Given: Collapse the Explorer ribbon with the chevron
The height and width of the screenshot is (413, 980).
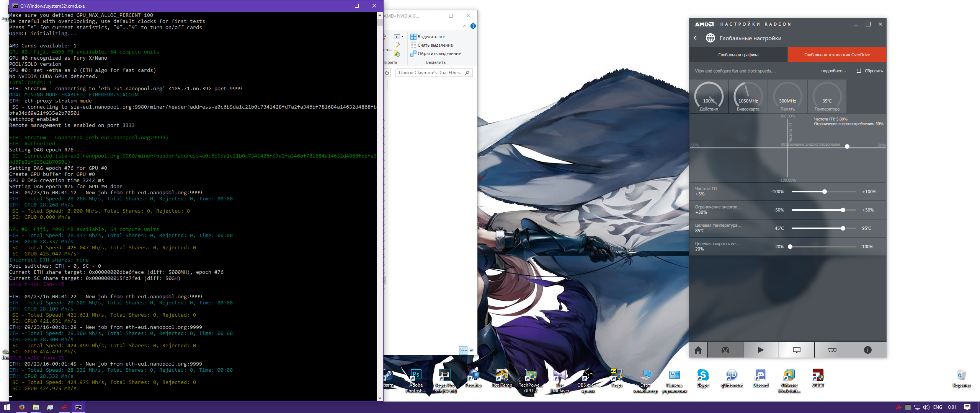Looking at the screenshot, I should pos(465,26).
